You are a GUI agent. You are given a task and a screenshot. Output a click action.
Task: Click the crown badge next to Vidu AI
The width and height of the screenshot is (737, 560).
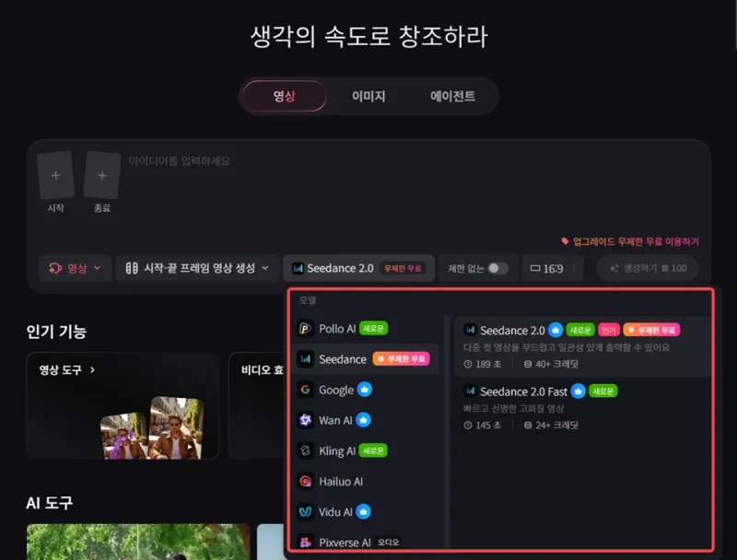click(x=363, y=511)
